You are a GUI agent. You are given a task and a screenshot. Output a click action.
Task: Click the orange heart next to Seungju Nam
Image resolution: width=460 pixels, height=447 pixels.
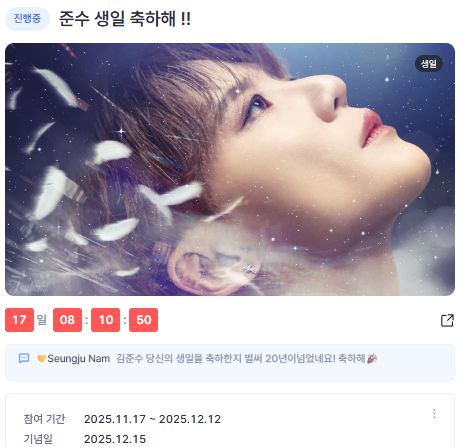click(x=41, y=359)
